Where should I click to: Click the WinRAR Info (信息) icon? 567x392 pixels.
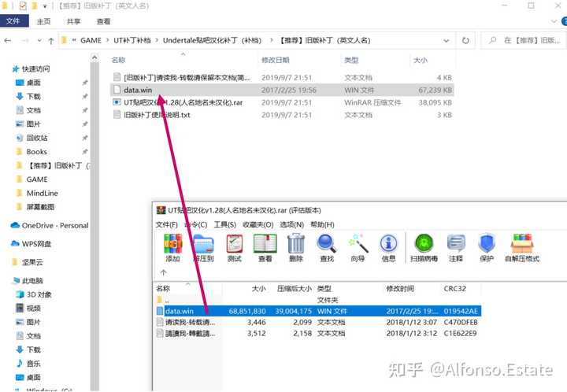tap(389, 247)
